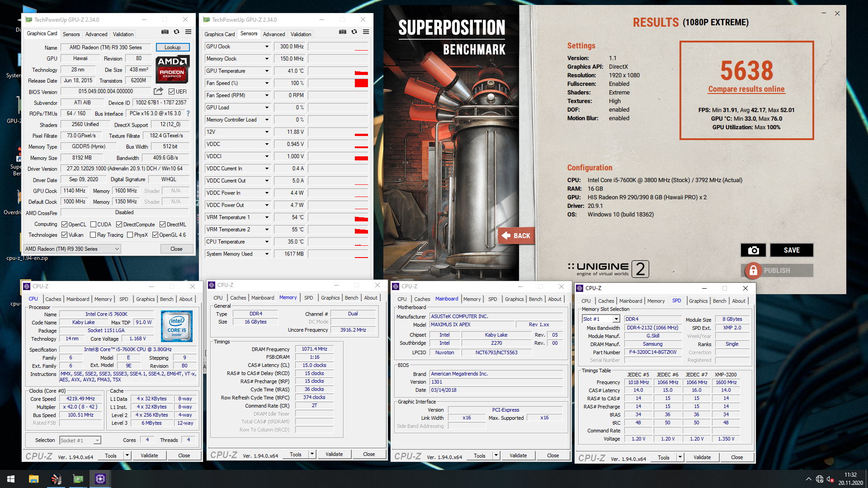Click VDDCI red sensor graph bar
868x488 pixels.
[x=361, y=158]
